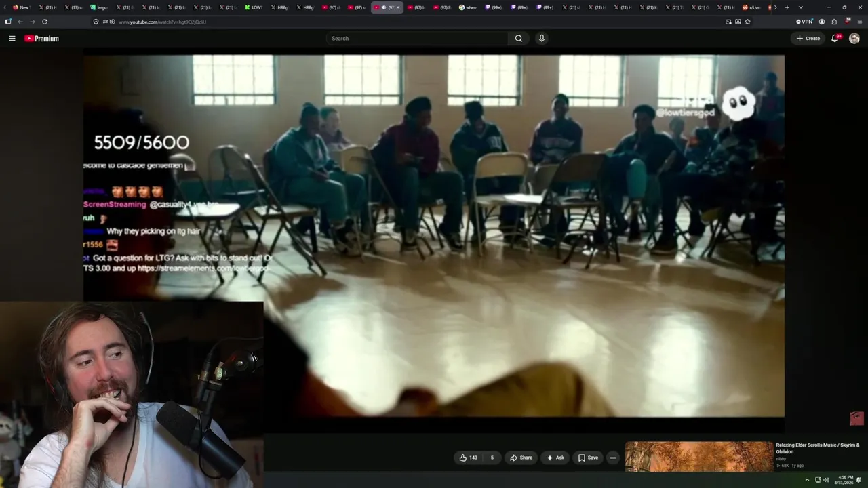Image resolution: width=868 pixels, height=488 pixels.
Task: Go to the YouTube Premium home logo
Action: 42,39
